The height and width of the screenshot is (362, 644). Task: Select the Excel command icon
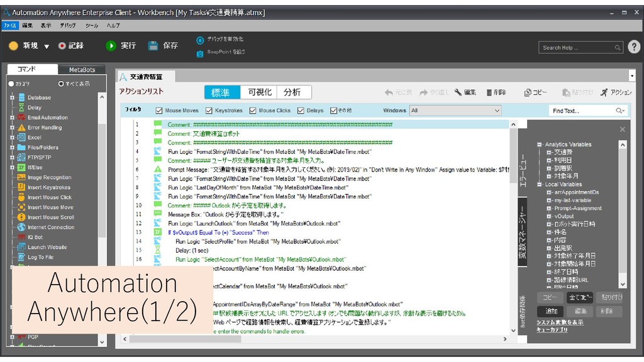[x=21, y=138]
